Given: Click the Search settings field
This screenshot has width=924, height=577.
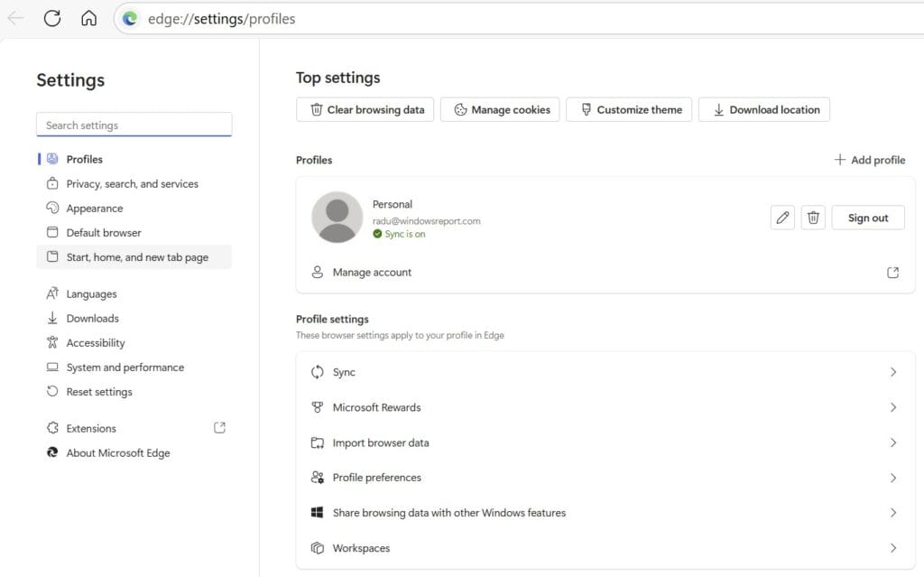Looking at the screenshot, I should click(x=134, y=123).
